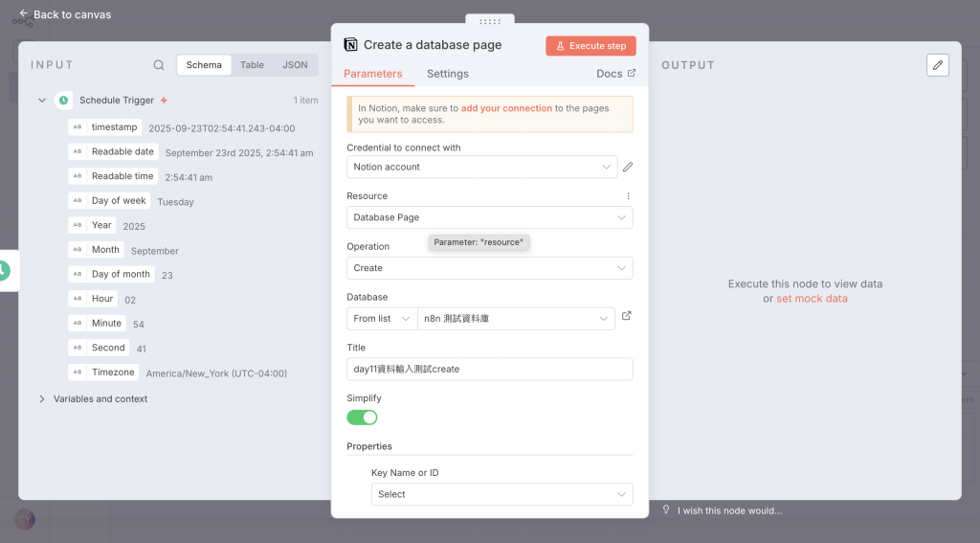Click the value 2025-09-23T02:54:41.243-04:00
This screenshot has height=543, width=980.
point(222,128)
